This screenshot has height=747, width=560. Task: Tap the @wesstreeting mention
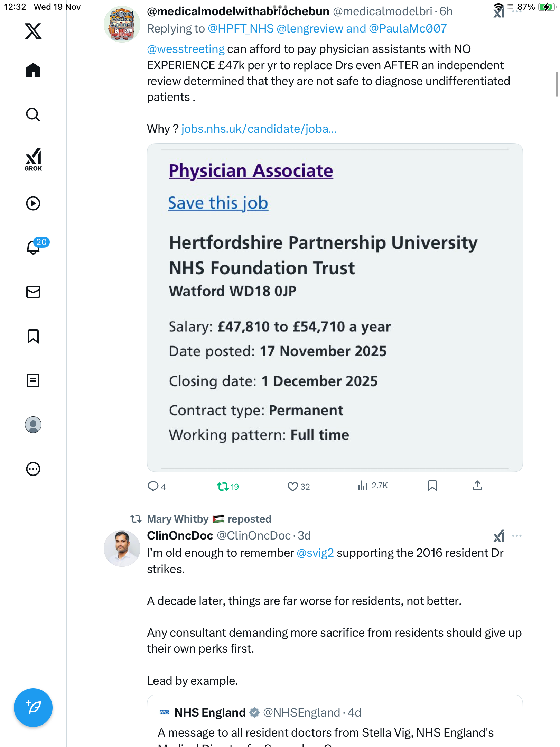coord(186,49)
